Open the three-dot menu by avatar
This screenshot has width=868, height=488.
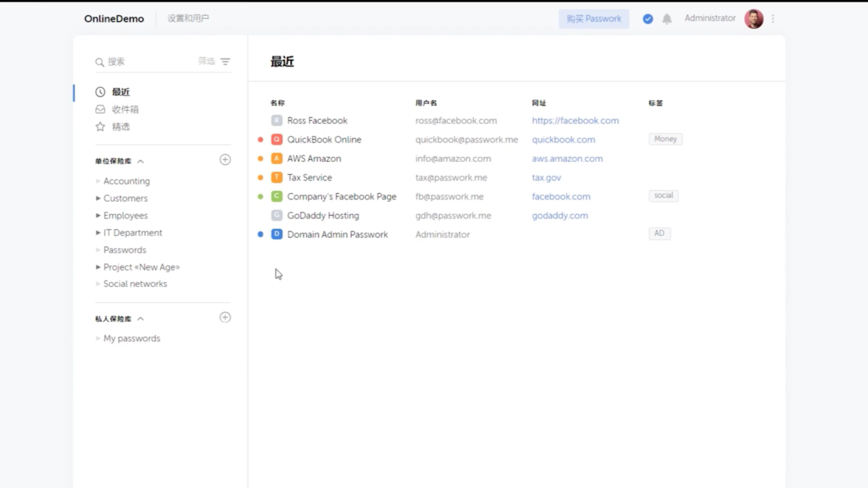pyautogui.click(x=773, y=19)
